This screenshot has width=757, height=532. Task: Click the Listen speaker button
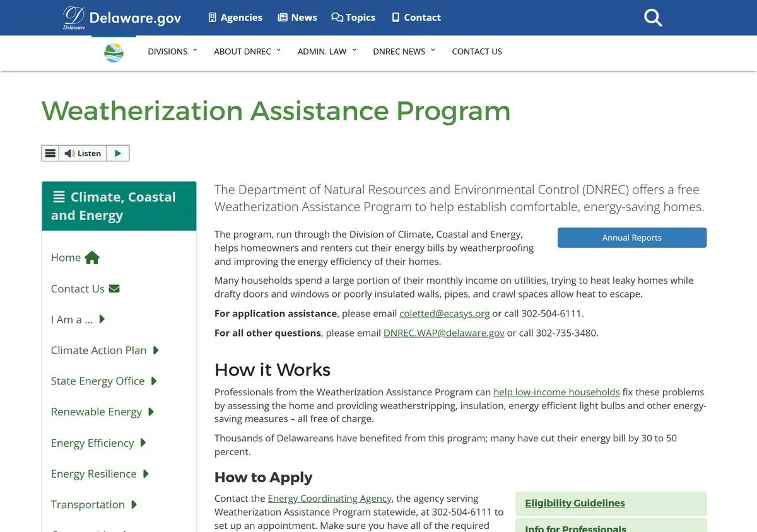point(83,153)
